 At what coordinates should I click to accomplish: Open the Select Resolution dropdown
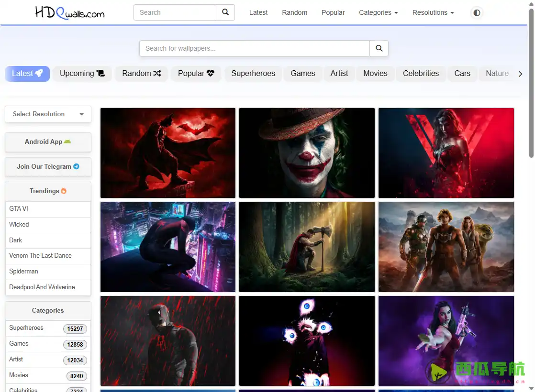[48, 114]
